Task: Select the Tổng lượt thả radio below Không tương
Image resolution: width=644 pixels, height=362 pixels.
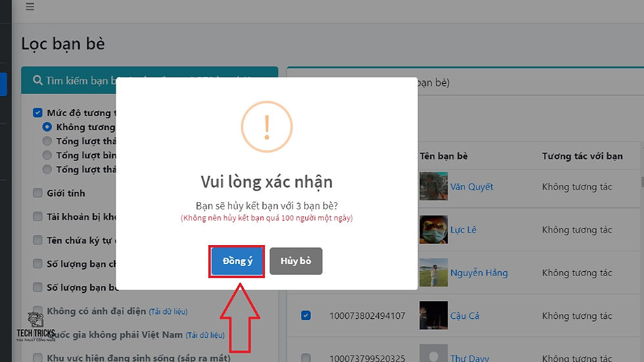Action: (x=47, y=141)
